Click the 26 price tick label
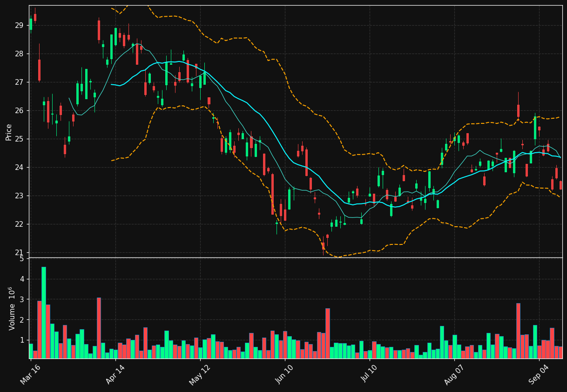The height and width of the screenshot is (392, 567). pos(19,110)
